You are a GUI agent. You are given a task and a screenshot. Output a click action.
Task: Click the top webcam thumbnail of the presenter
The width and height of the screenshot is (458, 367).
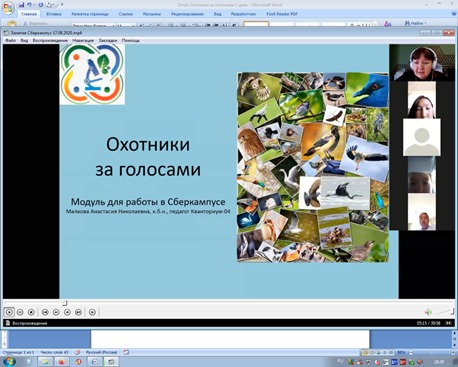pyautogui.click(x=422, y=63)
